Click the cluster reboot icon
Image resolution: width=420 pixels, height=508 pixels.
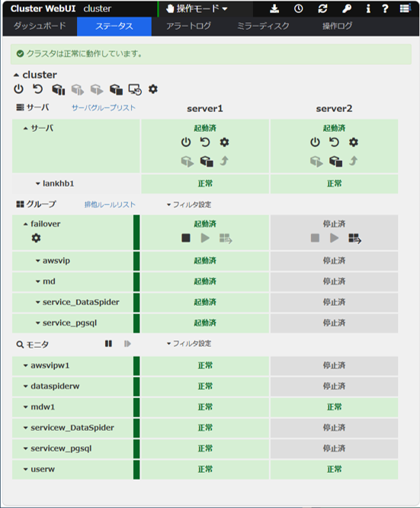[x=38, y=89]
